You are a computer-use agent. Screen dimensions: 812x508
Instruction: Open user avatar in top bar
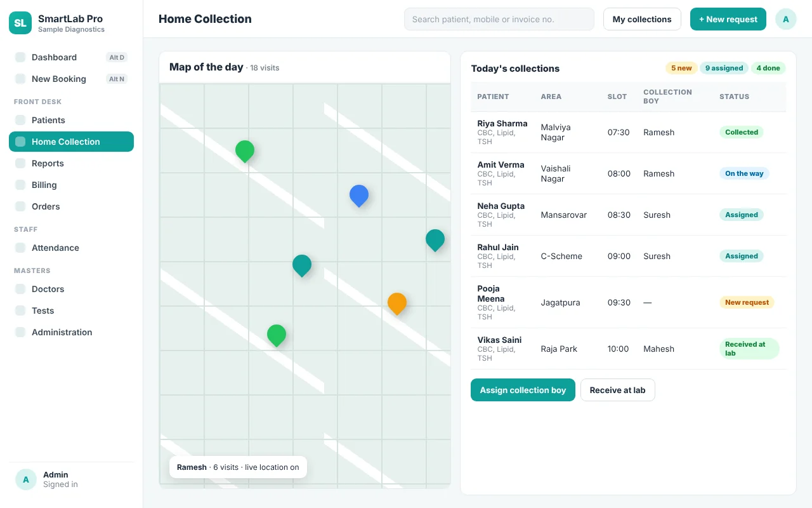click(785, 19)
